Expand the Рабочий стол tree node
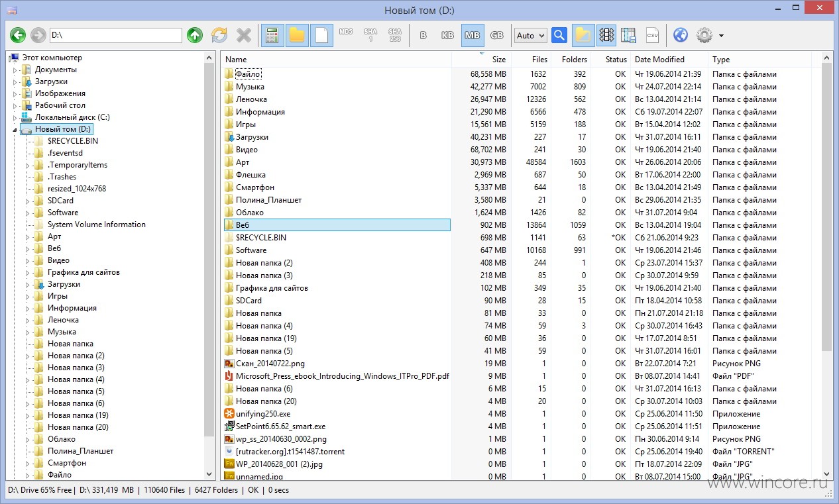This screenshot has width=839, height=504. pos(15,105)
